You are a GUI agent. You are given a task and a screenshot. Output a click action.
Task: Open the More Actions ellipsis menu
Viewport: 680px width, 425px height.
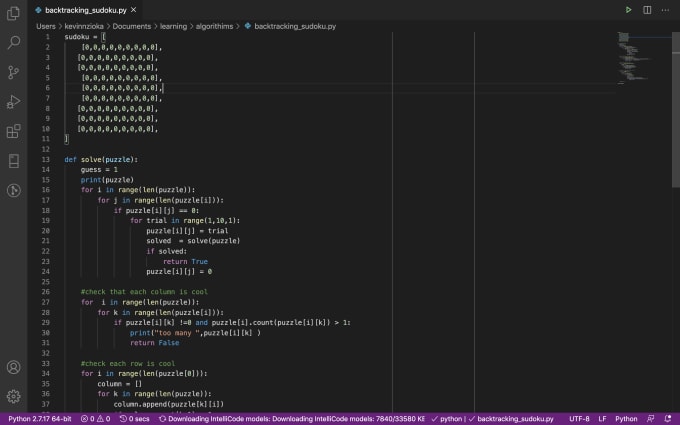coord(665,10)
